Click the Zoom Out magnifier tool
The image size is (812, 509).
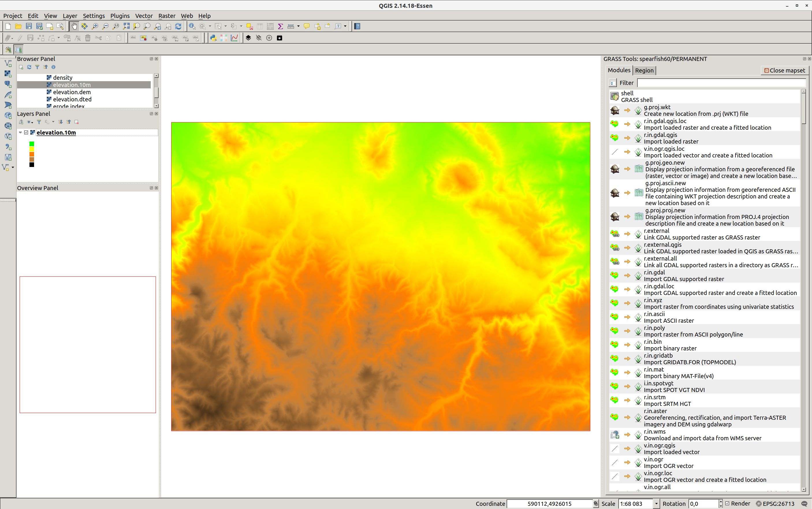(105, 26)
